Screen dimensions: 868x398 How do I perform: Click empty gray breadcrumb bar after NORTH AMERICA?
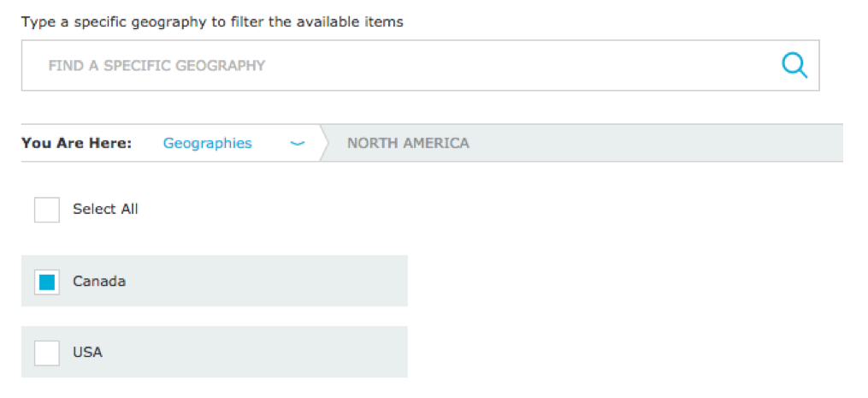click(x=653, y=143)
